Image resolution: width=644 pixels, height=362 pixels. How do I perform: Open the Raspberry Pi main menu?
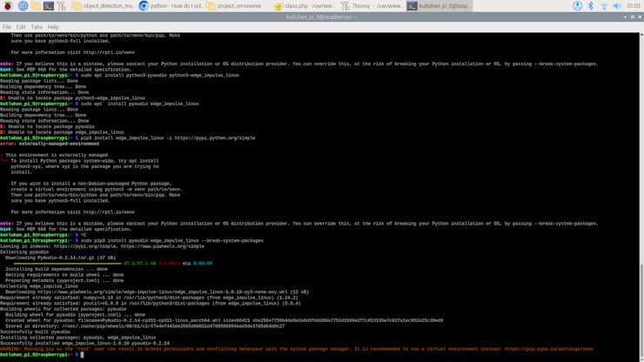point(7,6)
